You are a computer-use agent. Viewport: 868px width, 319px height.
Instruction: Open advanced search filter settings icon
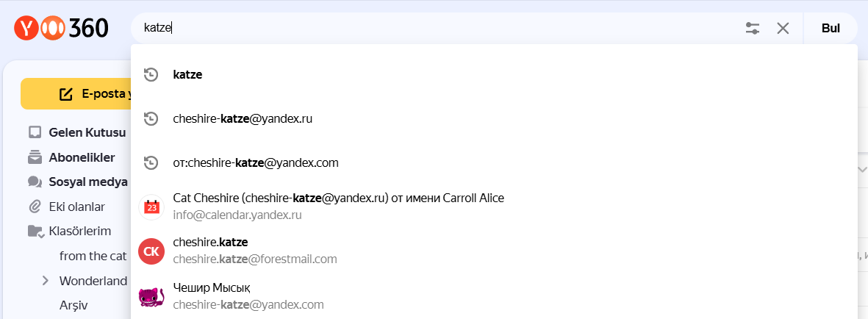[752, 29]
